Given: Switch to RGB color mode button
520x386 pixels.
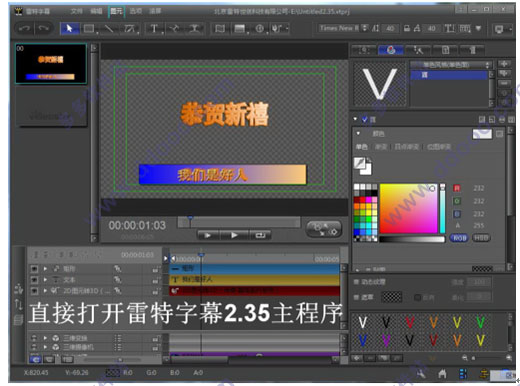Looking at the screenshot, I should 459,238.
